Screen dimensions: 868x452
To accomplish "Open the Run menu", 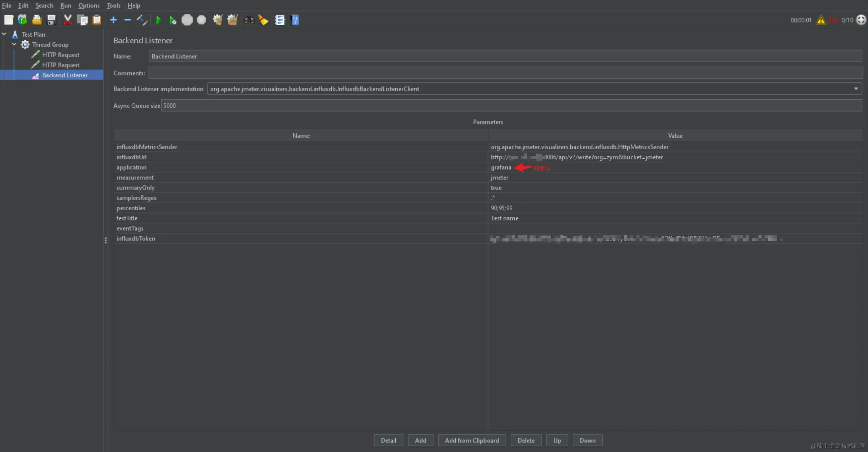I will 65,5.
